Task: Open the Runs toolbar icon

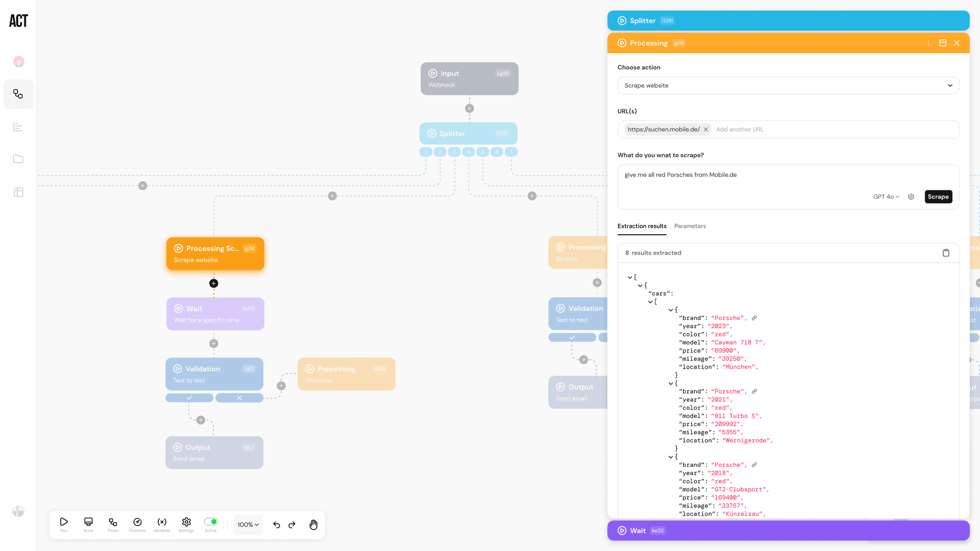Action: coord(89,522)
